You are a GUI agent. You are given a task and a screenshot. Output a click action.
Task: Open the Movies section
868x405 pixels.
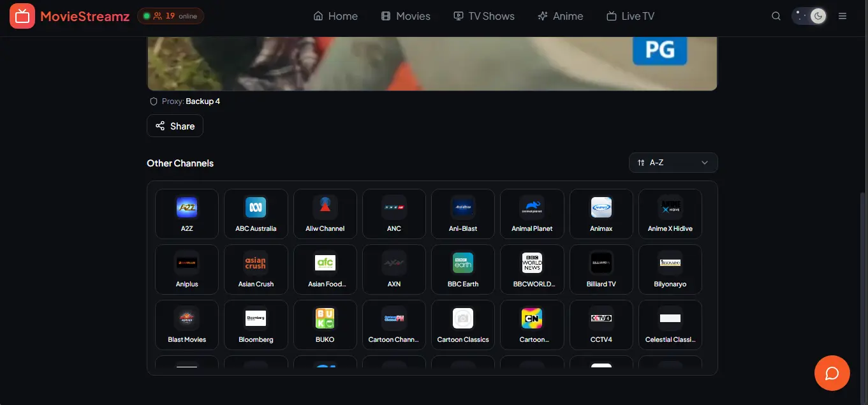(x=406, y=16)
